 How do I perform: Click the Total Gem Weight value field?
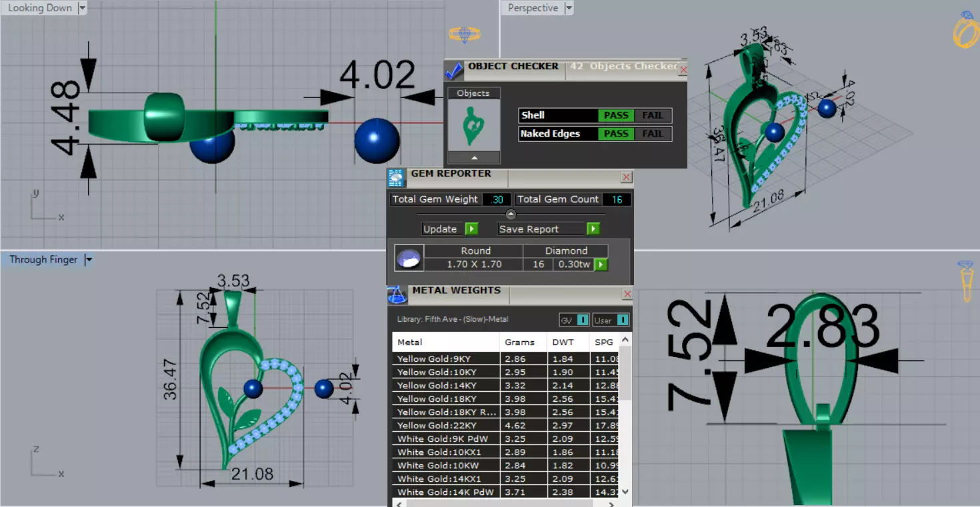496,199
